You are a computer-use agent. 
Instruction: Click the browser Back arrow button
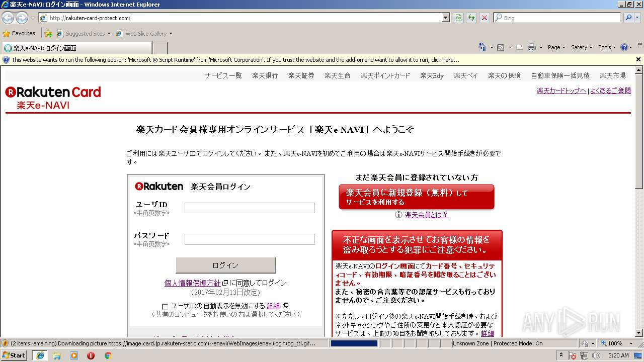tap(8, 18)
